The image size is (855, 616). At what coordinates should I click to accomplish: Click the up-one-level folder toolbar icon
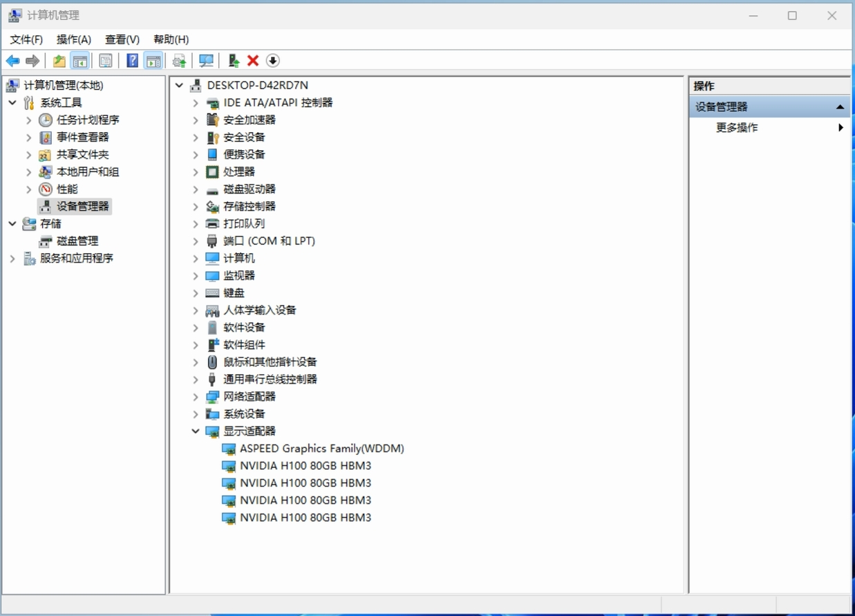pyautogui.click(x=59, y=61)
